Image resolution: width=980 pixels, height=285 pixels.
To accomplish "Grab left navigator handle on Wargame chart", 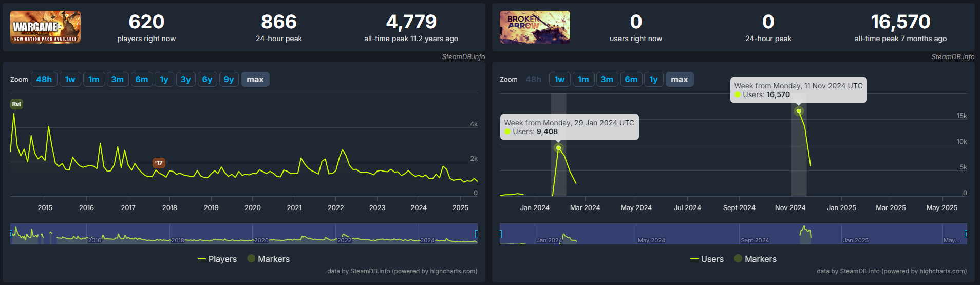I will pos(11,234).
